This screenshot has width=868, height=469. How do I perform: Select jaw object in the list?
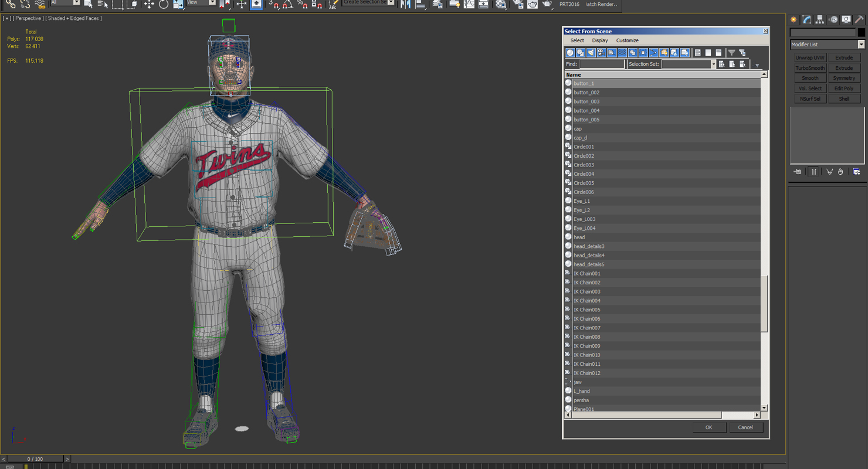click(x=662, y=382)
